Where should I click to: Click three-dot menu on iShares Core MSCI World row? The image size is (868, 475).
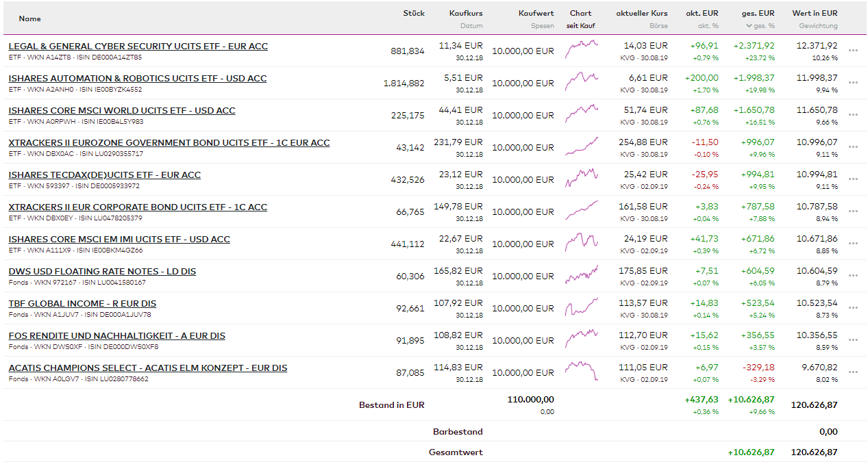click(x=853, y=115)
